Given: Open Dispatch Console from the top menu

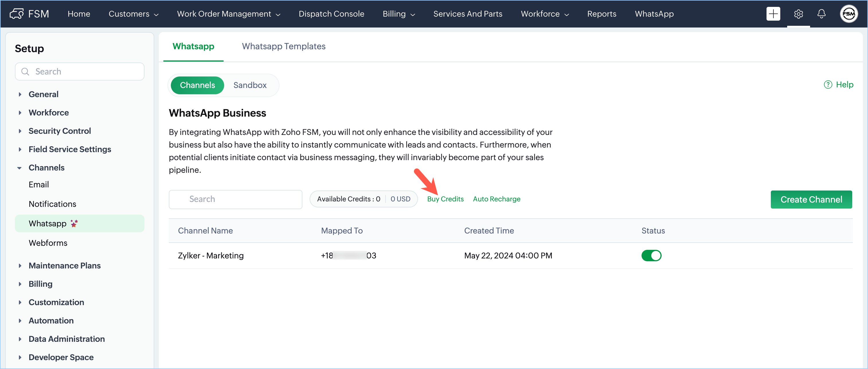Looking at the screenshot, I should 331,14.
